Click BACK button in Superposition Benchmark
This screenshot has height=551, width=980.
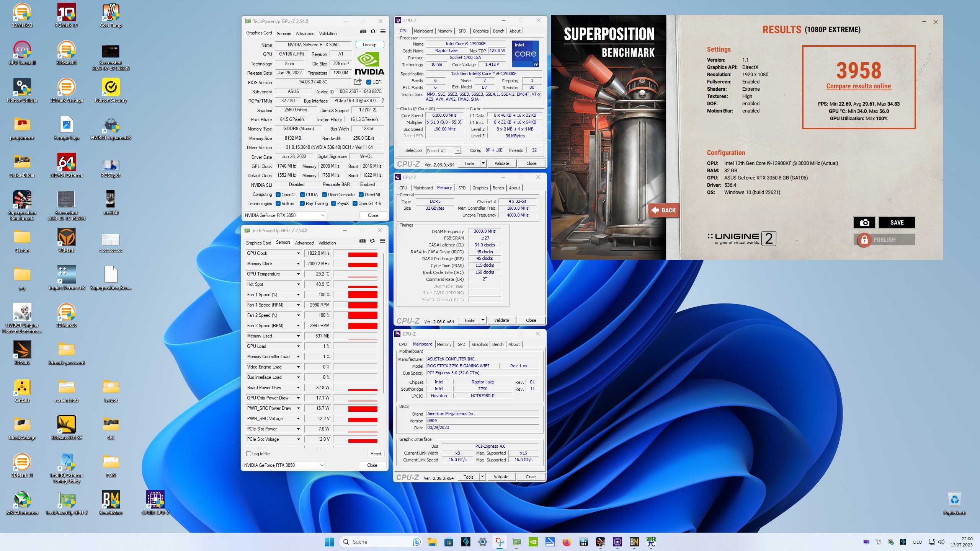coord(664,210)
